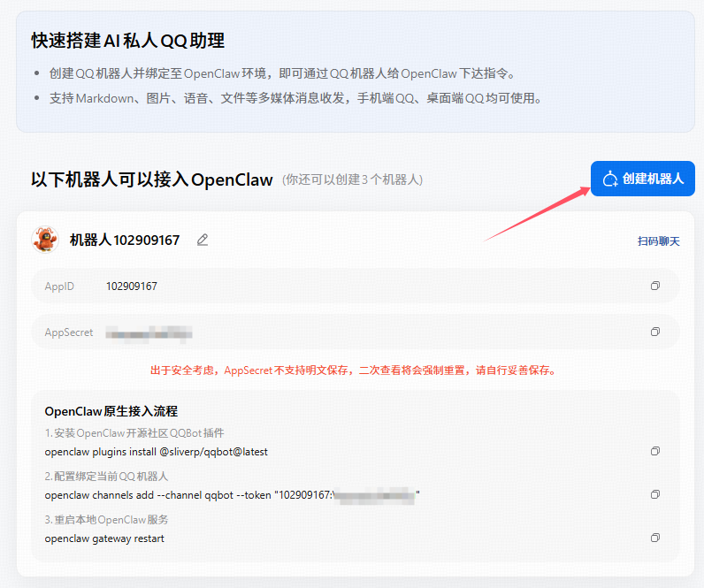The image size is (704, 588).
Task: Click the OpenClaw原生接入流程 heading
Action: pos(111,411)
